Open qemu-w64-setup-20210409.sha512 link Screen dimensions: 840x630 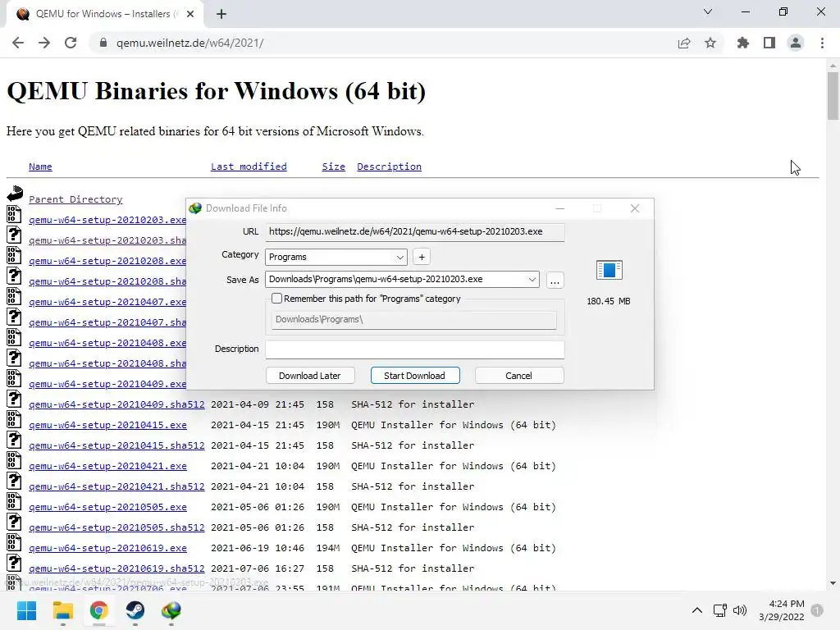(x=116, y=404)
